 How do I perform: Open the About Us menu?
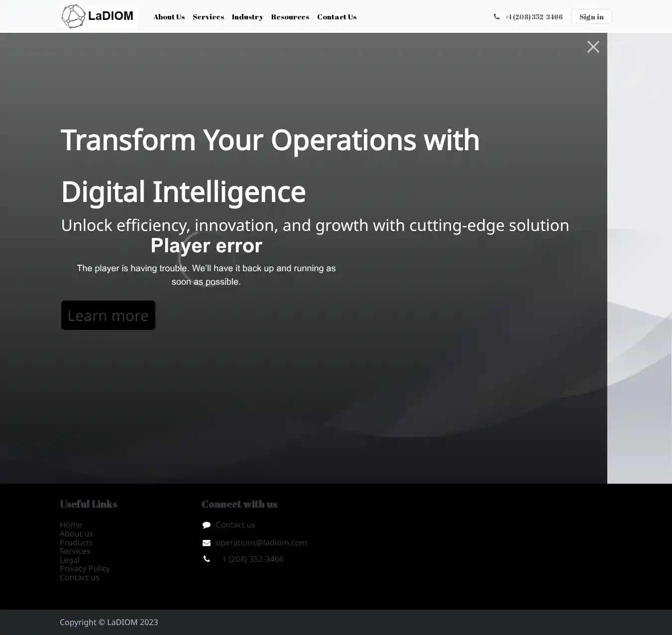pyautogui.click(x=169, y=17)
